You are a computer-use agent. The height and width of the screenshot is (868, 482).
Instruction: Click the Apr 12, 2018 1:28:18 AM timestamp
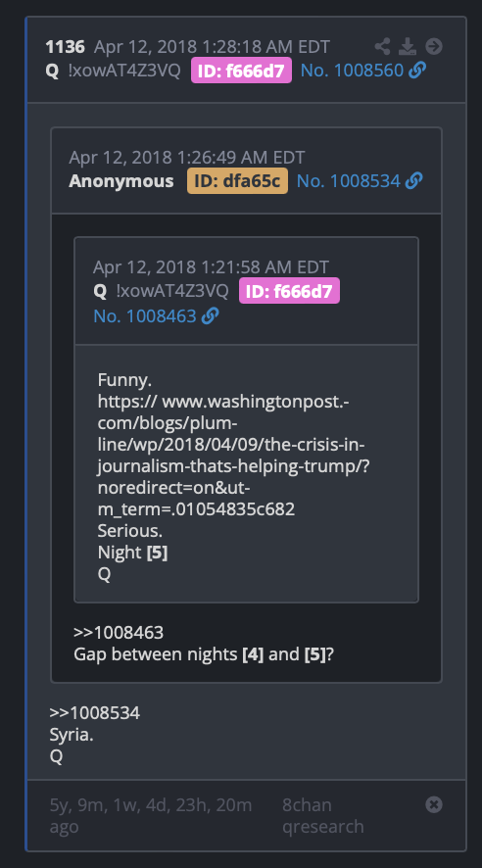(x=212, y=46)
